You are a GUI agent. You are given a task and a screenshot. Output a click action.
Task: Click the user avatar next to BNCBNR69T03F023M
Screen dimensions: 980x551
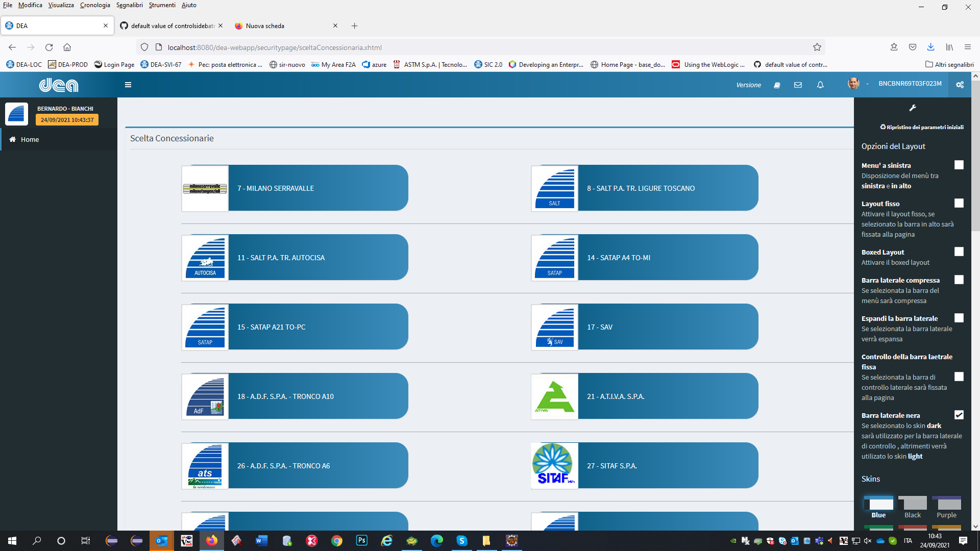[x=853, y=84]
